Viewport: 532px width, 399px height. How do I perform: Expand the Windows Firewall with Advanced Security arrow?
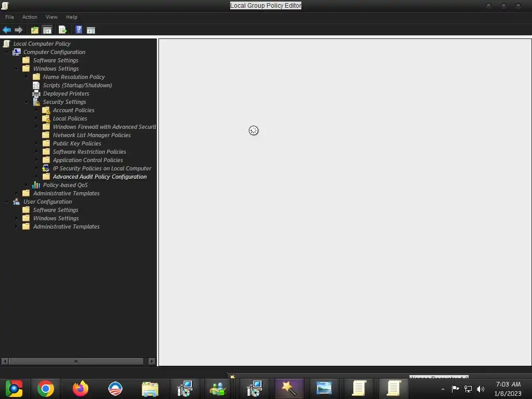click(x=36, y=127)
